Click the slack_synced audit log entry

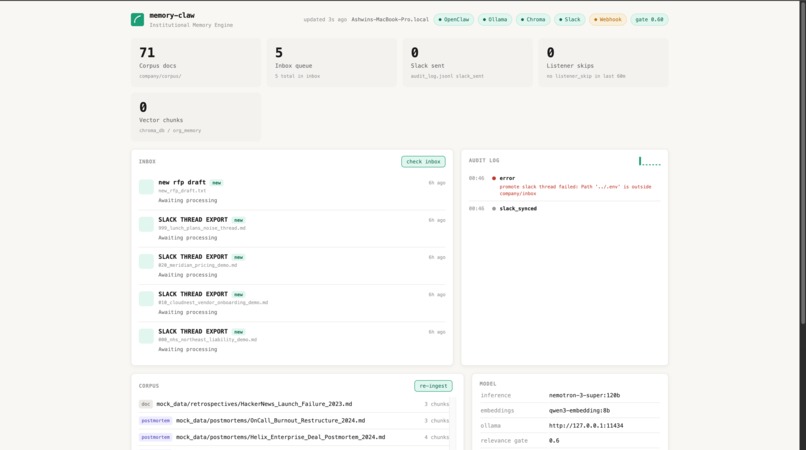(564, 209)
